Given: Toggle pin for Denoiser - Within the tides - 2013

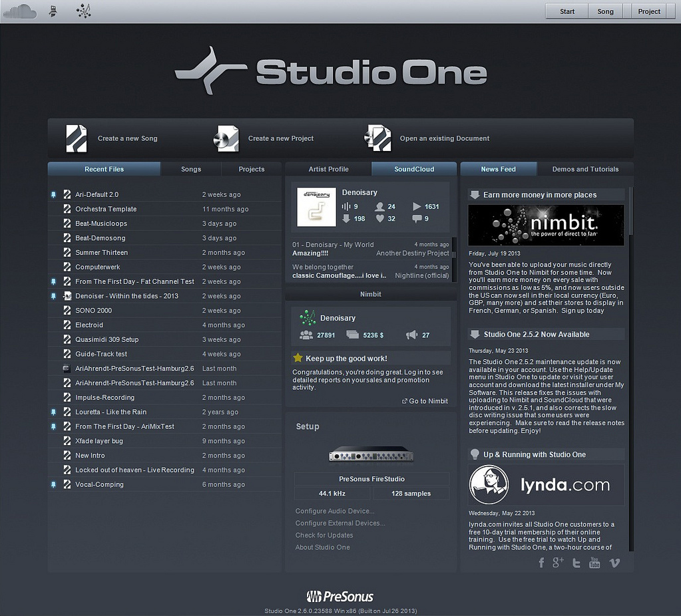Looking at the screenshot, I should point(53,296).
